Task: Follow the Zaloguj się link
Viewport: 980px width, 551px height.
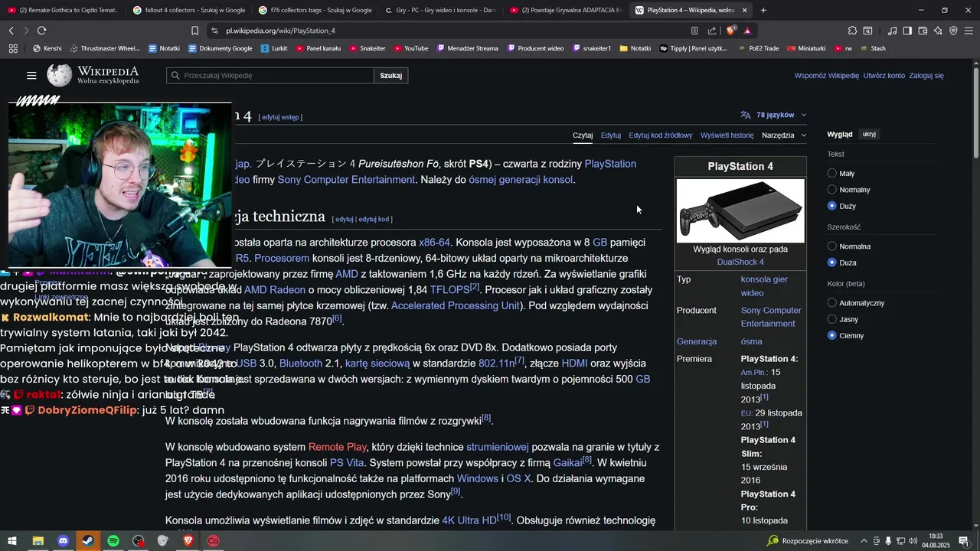Action: pyautogui.click(x=926, y=76)
